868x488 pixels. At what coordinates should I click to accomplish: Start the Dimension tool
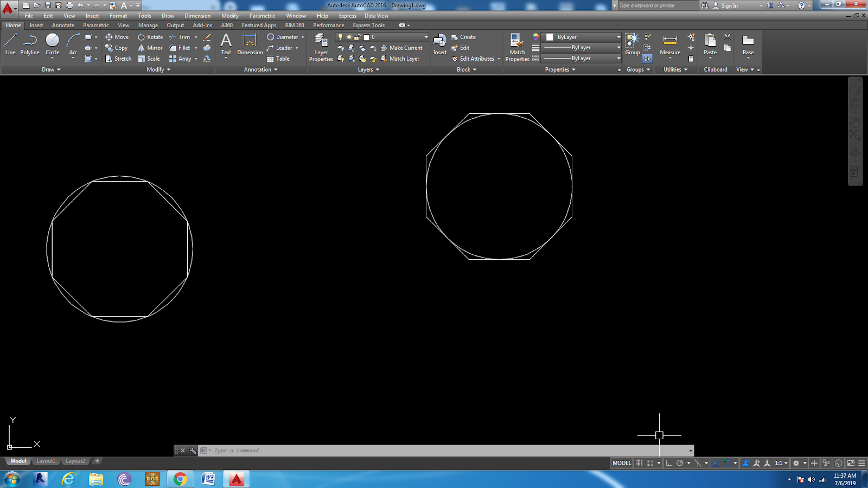click(249, 43)
